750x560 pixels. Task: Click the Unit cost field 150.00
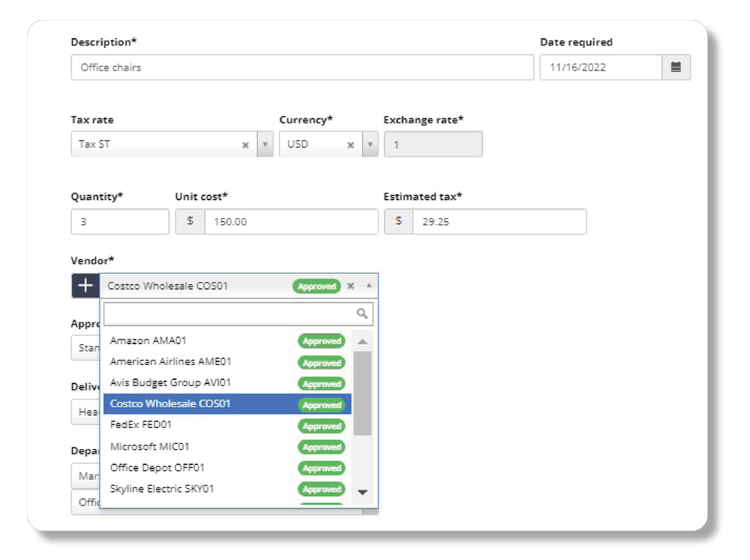pos(291,221)
